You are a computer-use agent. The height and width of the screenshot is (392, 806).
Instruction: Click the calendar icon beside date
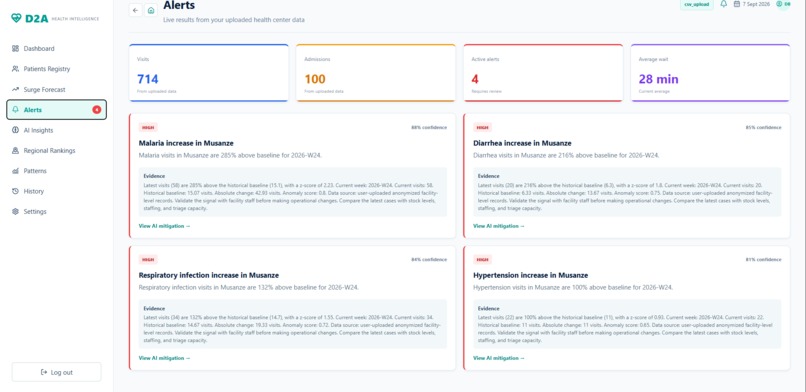737,4
